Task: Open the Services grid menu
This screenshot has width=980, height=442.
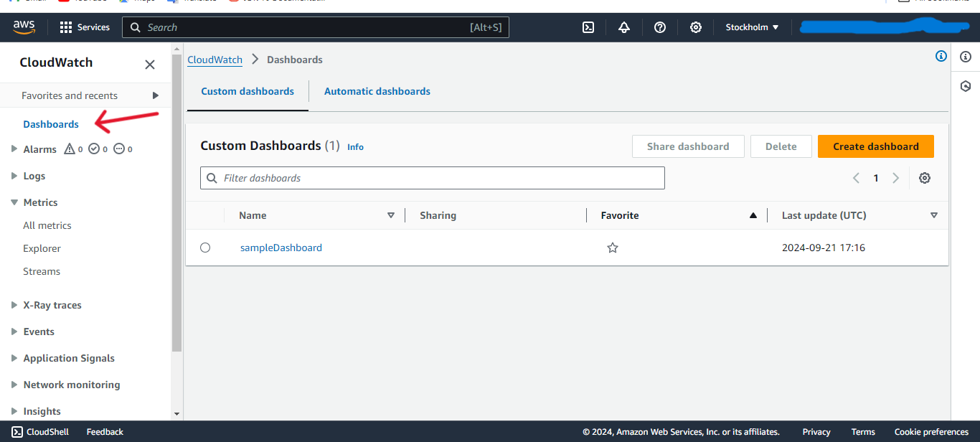Action: [x=85, y=27]
